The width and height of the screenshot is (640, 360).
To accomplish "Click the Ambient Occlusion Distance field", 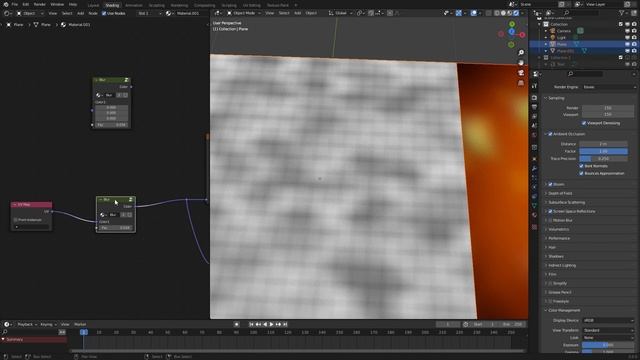I will pyautogui.click(x=603, y=144).
